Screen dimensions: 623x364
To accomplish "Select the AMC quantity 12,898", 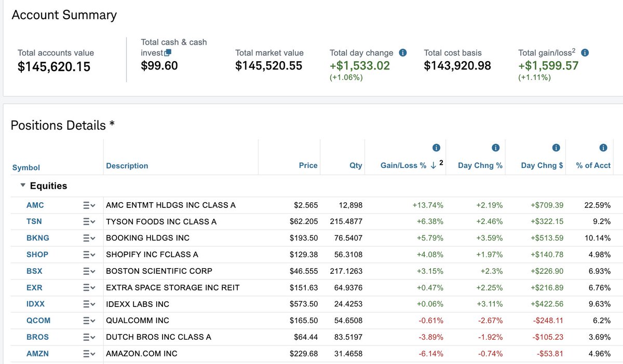I will (350, 205).
